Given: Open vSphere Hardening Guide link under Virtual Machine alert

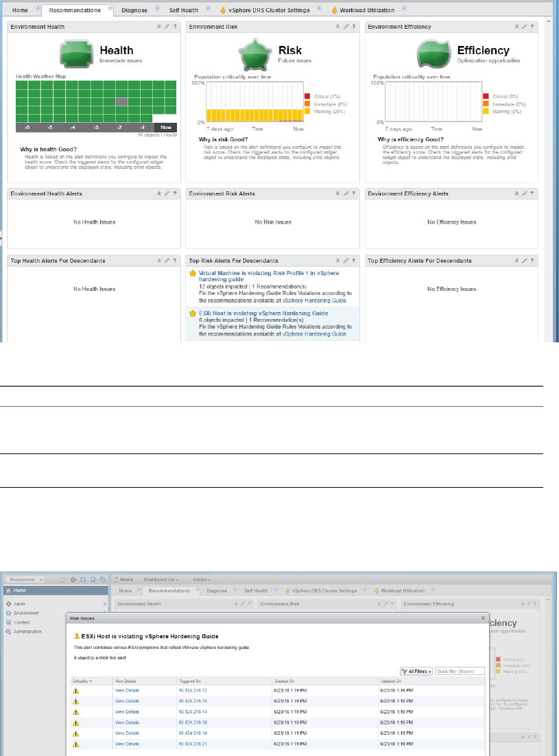Looking at the screenshot, I should pos(315,300).
